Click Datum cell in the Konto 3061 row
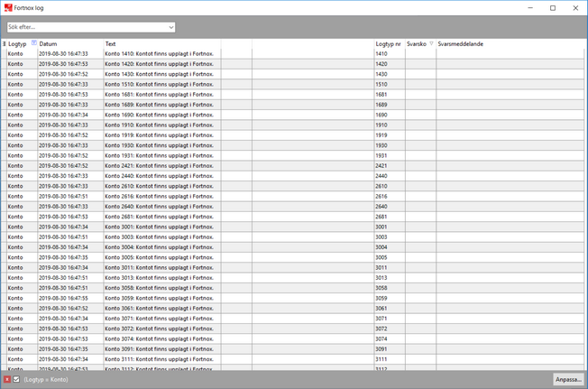The height and width of the screenshot is (389, 588). [x=70, y=308]
